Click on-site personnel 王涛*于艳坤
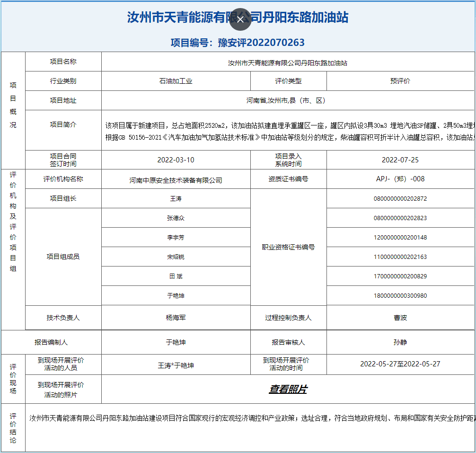Viewport: 476px width, 453px height. tap(176, 365)
